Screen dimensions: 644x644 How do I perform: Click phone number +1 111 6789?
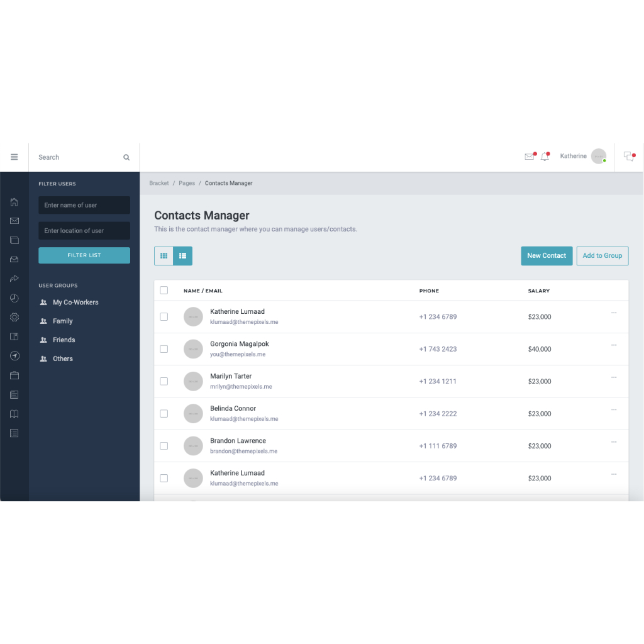438,446
